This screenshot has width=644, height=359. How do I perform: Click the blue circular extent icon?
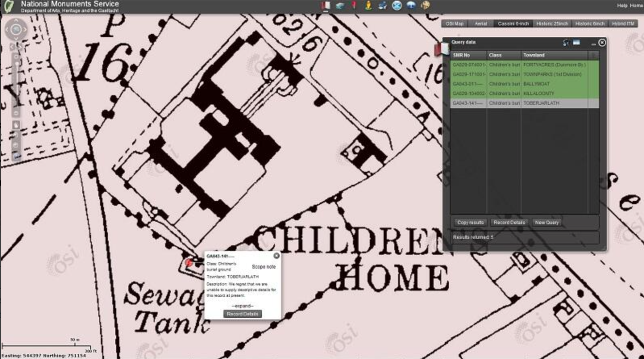pyautogui.click(x=397, y=5)
